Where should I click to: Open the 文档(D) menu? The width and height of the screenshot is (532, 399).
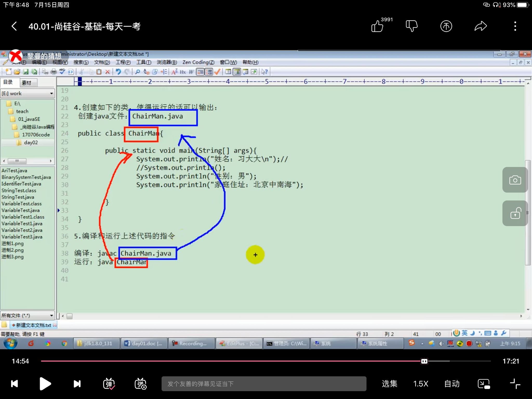click(102, 62)
